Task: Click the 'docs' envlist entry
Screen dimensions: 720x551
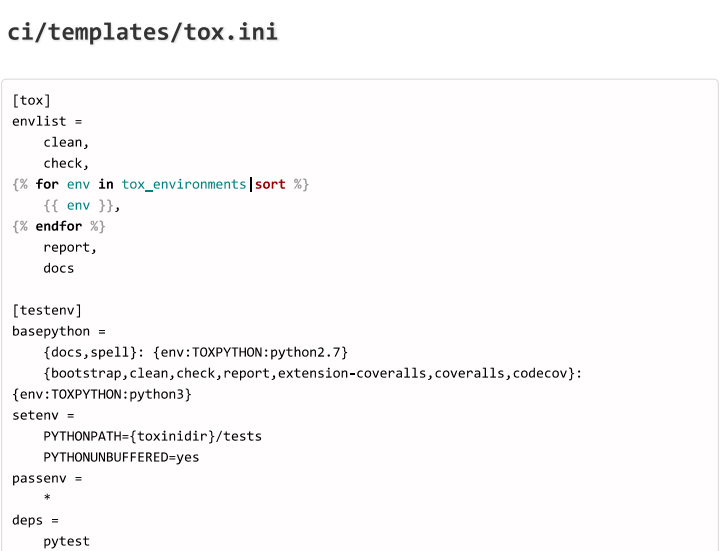Action: pos(58,268)
